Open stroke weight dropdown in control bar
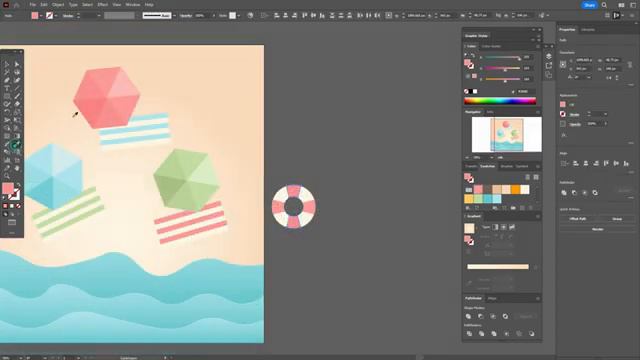 click(99, 16)
